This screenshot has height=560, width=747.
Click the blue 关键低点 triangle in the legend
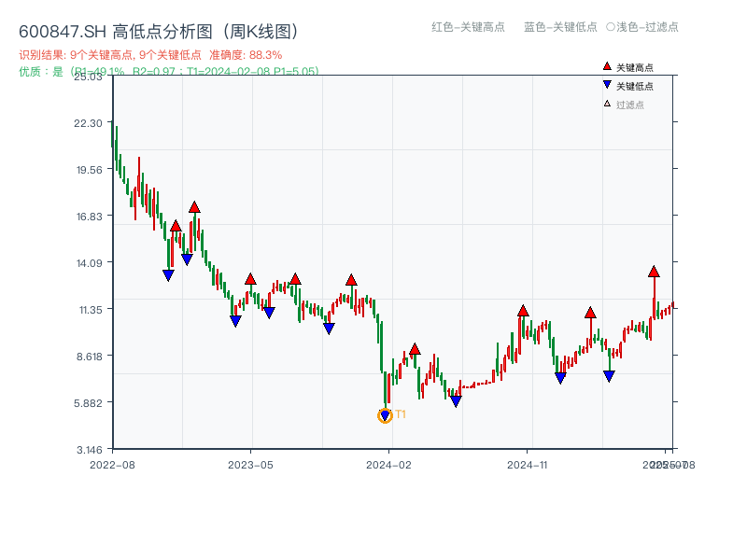(607, 86)
